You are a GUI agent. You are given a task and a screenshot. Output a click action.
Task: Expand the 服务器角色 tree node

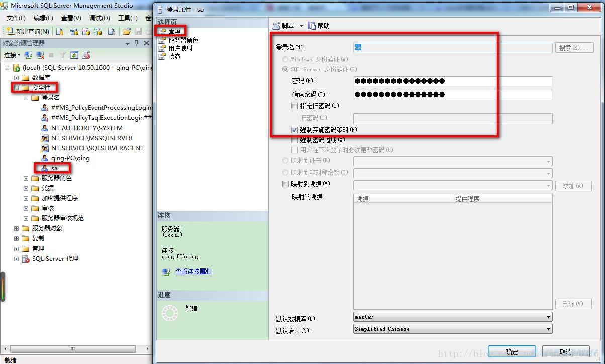point(26,178)
